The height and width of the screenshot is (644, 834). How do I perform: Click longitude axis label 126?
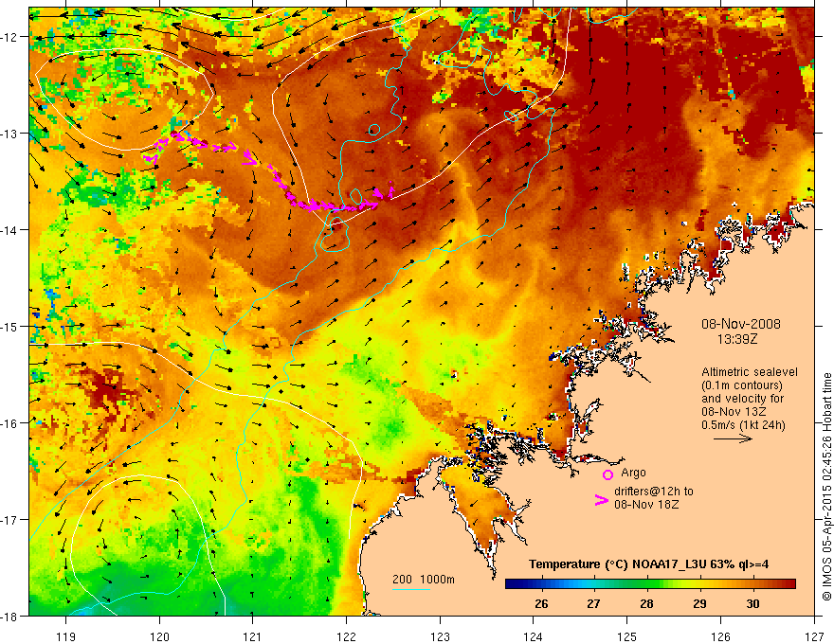720,636
